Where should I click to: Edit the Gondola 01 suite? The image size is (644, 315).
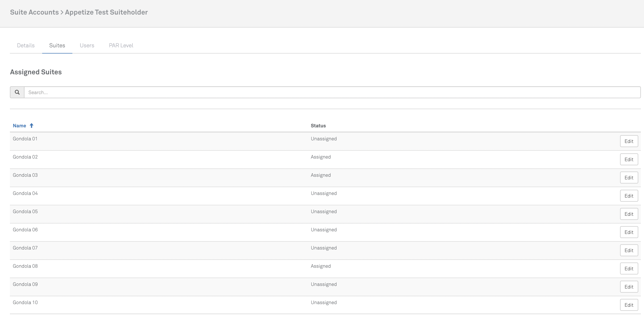[629, 141]
